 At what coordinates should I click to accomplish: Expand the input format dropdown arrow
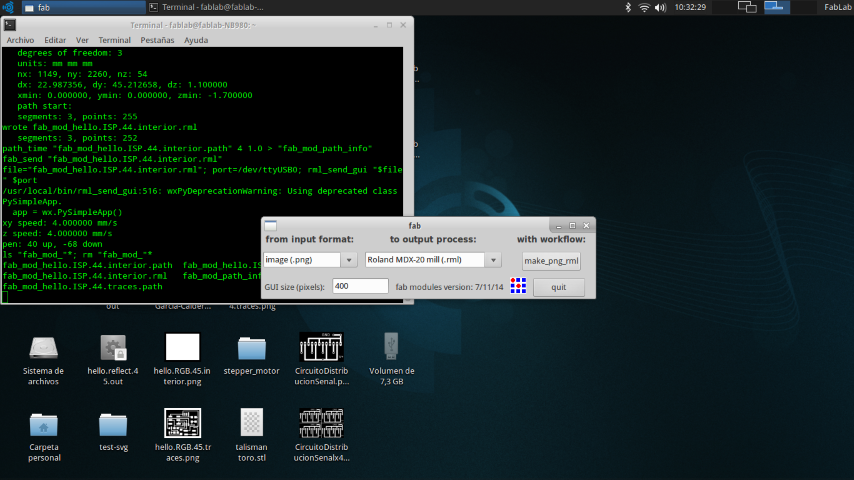[x=349, y=260]
